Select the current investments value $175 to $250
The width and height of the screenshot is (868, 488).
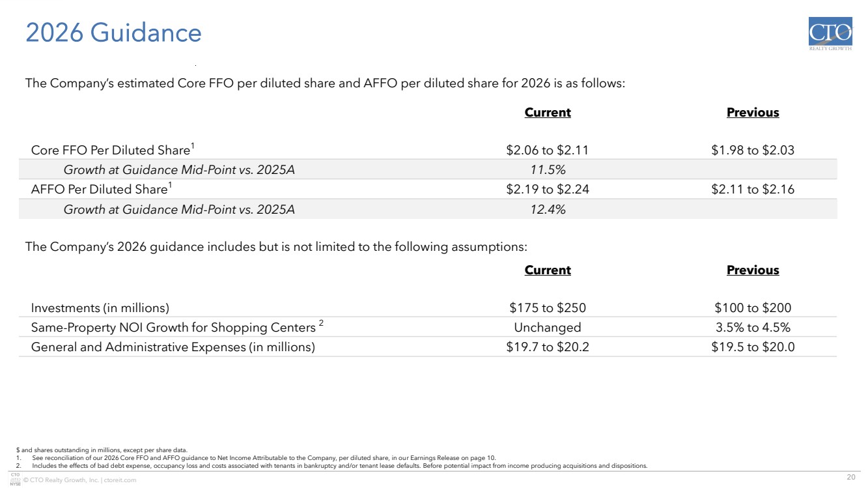coord(548,308)
